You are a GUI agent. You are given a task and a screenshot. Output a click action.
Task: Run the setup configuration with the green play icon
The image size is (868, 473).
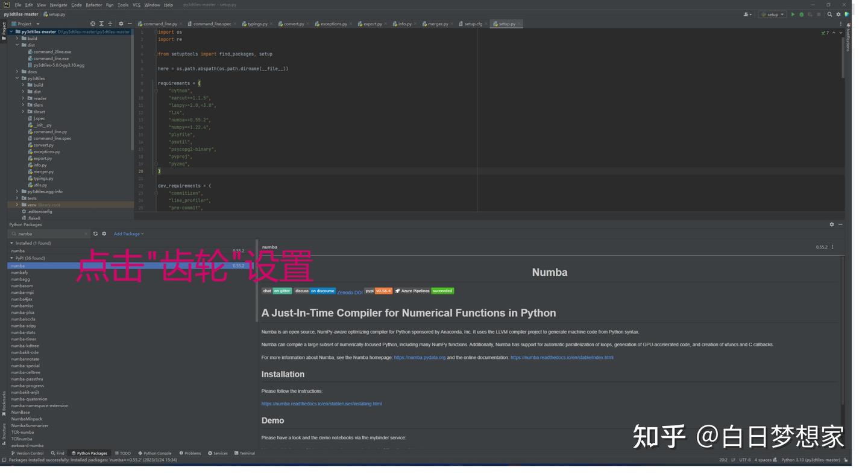point(793,14)
